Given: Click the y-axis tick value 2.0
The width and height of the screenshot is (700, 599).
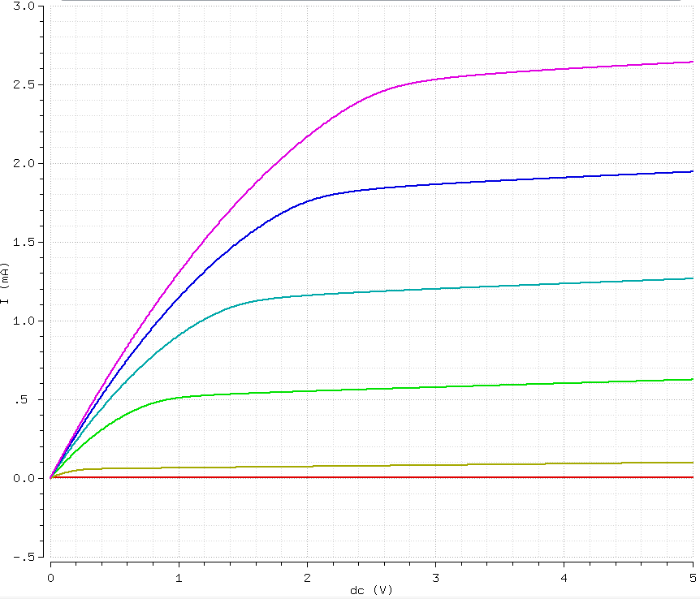Looking at the screenshot, I should coord(24,163).
